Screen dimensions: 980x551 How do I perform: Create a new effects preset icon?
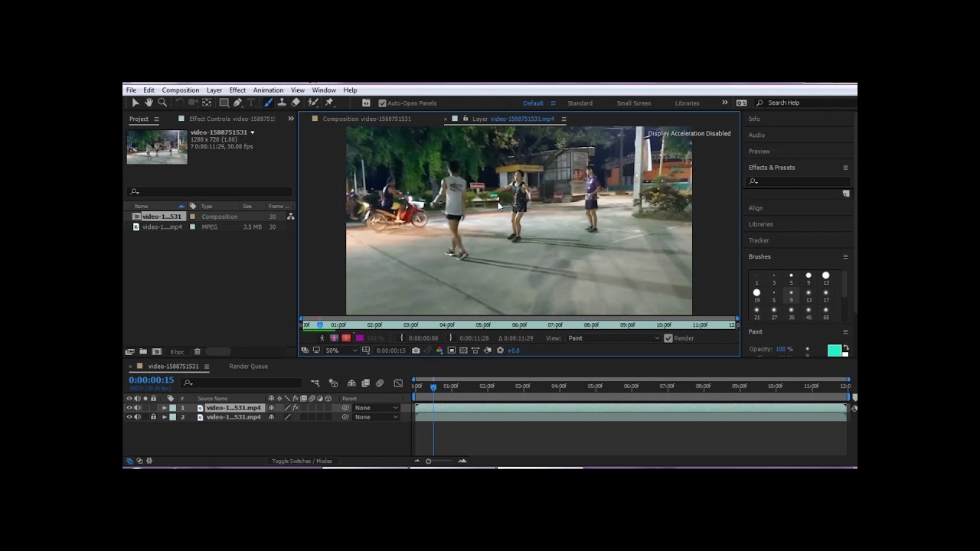click(846, 194)
